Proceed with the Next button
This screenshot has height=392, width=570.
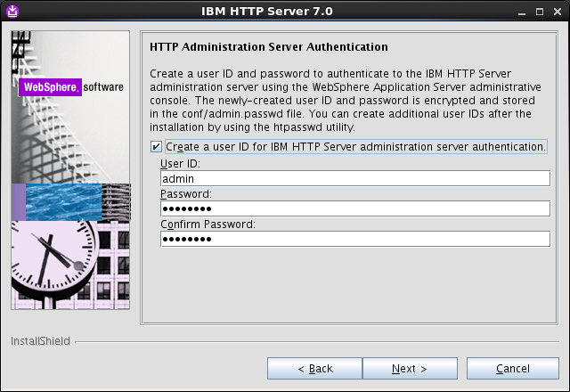pyautogui.click(x=410, y=368)
